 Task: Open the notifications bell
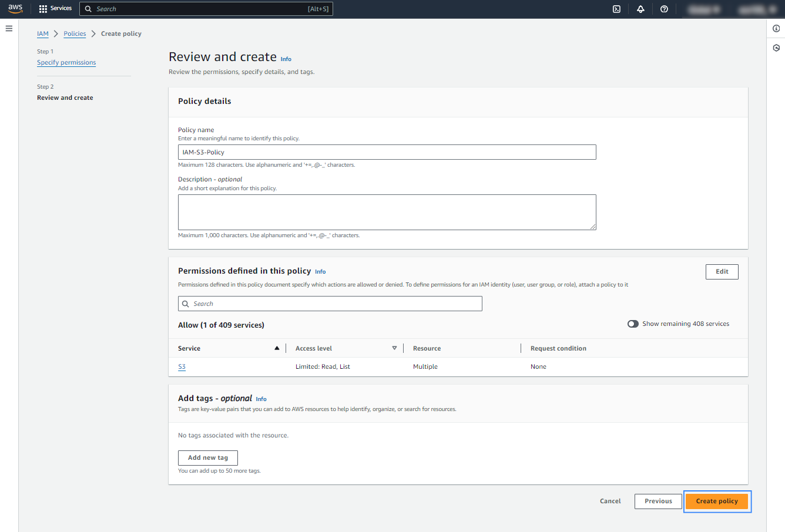point(640,9)
